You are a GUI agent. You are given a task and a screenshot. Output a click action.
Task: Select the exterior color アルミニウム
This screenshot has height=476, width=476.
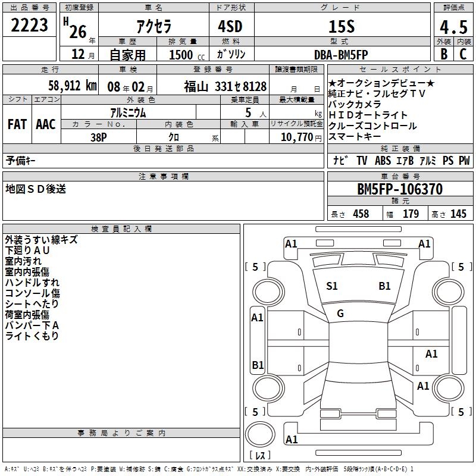pos(128,112)
